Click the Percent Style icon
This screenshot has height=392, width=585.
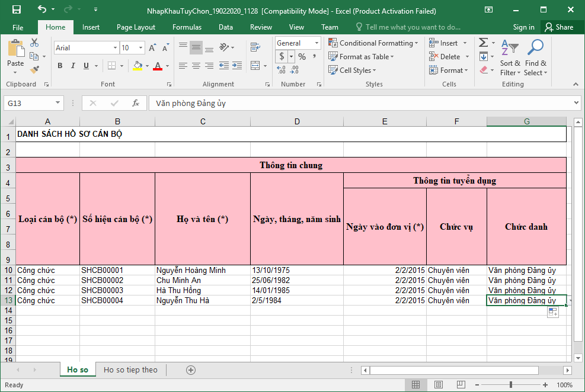pyautogui.click(x=302, y=57)
